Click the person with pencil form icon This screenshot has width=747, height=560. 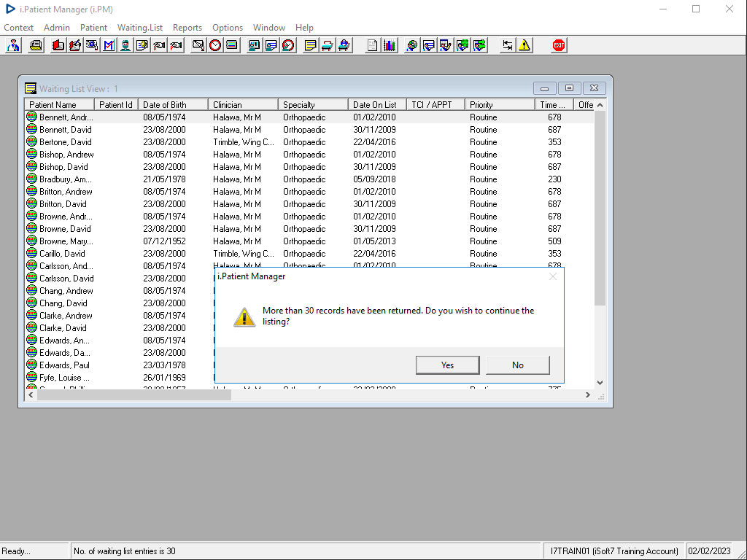click(446, 45)
